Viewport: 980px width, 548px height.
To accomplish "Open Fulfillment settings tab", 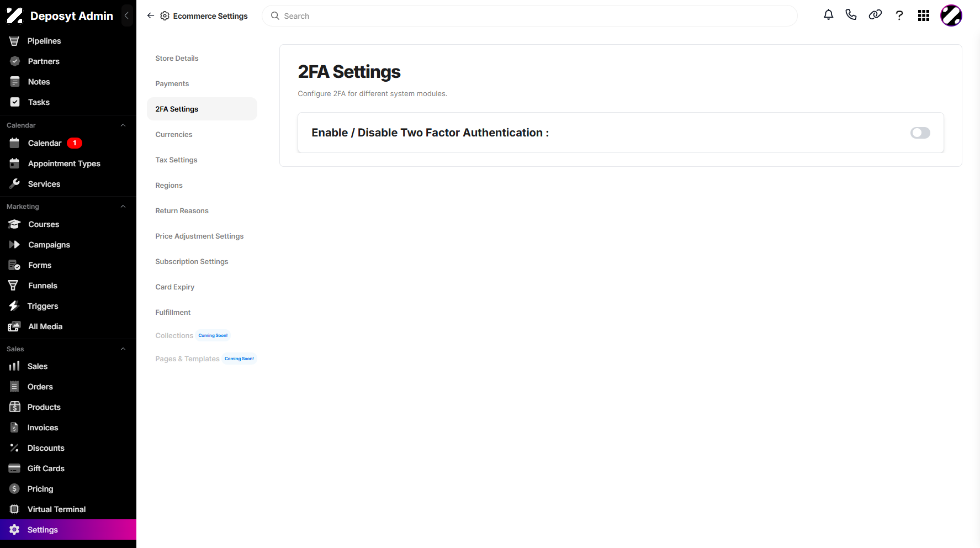I will point(202,312).
